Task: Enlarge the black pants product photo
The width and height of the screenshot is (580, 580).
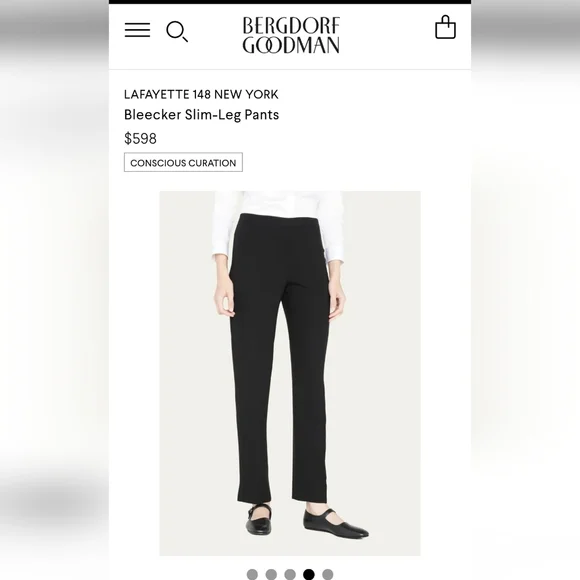Action: click(290, 373)
